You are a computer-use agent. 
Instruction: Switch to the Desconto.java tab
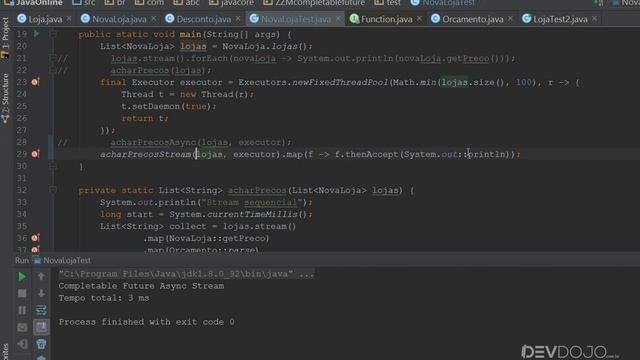[x=203, y=19]
